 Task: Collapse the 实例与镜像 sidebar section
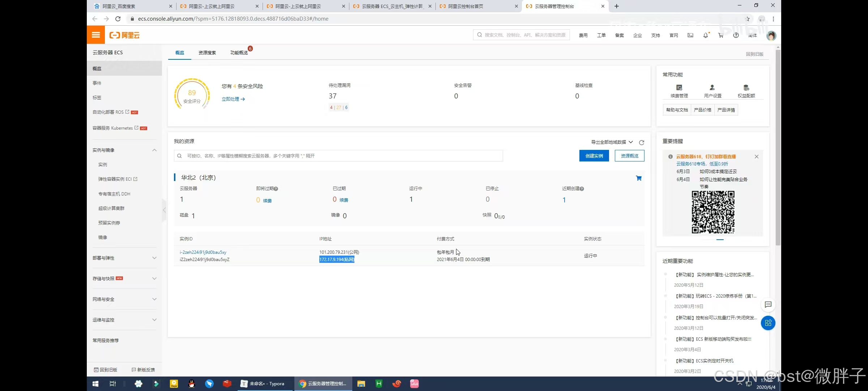[154, 150]
